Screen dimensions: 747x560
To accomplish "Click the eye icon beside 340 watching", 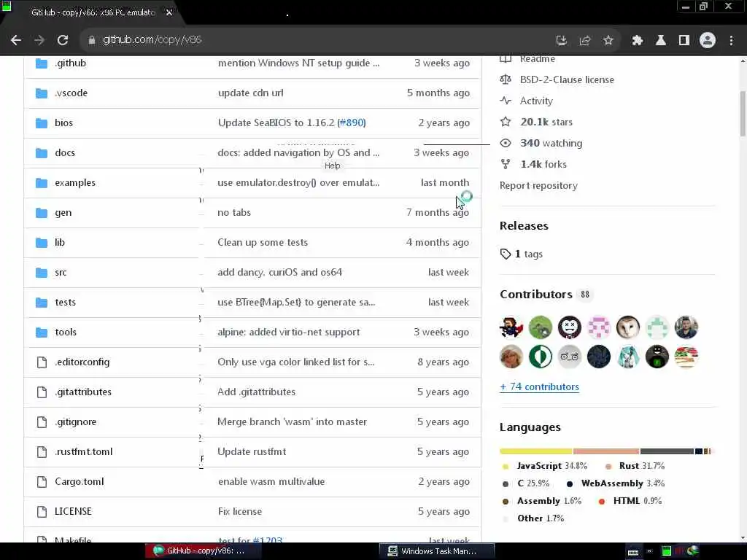I will point(506,143).
